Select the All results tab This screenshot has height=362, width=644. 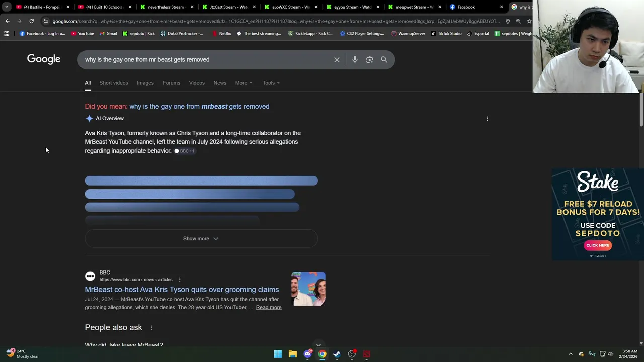(88, 83)
